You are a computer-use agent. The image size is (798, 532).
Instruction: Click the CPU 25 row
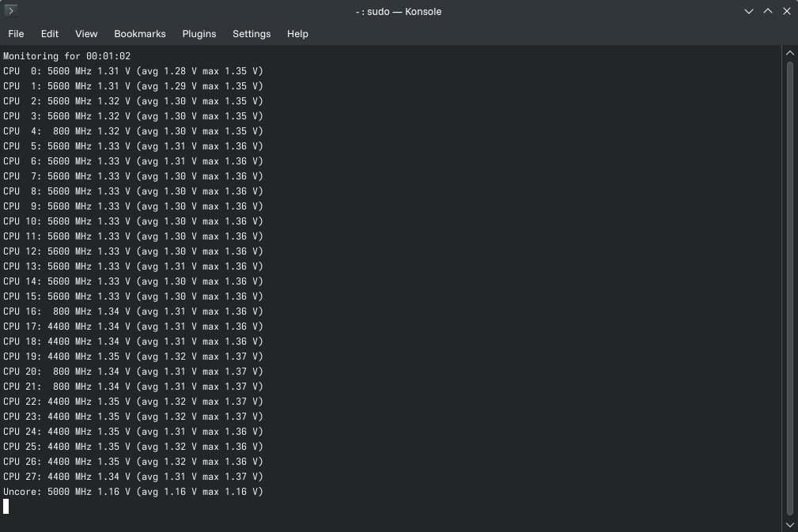point(133,447)
